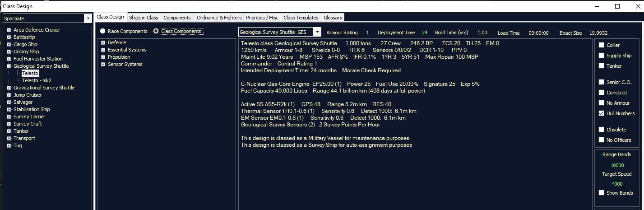This screenshot has height=210, width=644.
Task: Open the Ordnance & Fighters tab
Action: coord(219,18)
